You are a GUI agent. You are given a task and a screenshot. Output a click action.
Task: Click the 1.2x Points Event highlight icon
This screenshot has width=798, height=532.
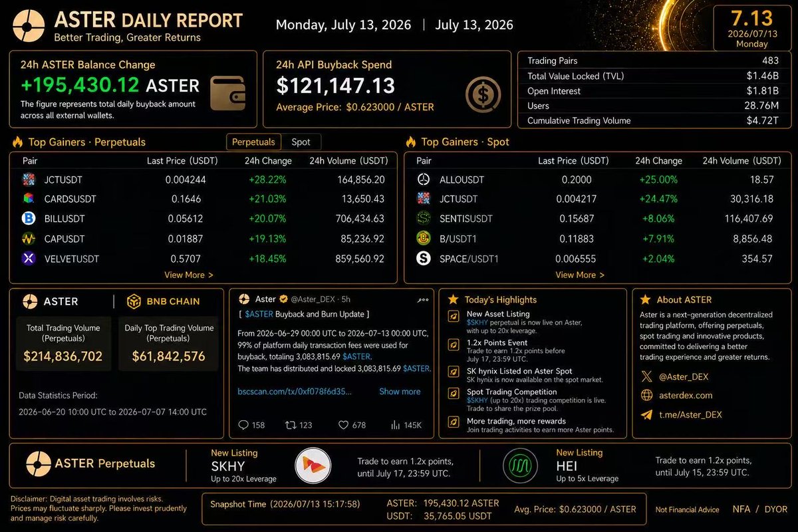pos(454,345)
